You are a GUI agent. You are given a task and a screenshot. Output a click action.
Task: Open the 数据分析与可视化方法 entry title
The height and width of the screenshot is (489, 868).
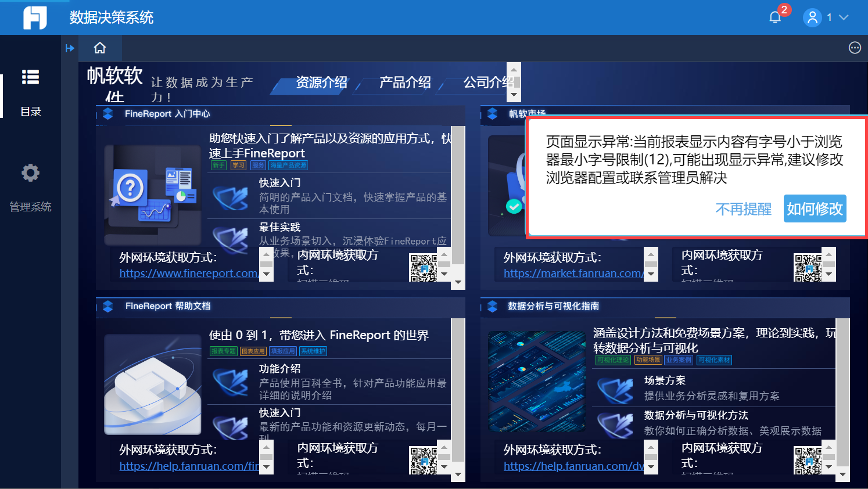click(696, 415)
